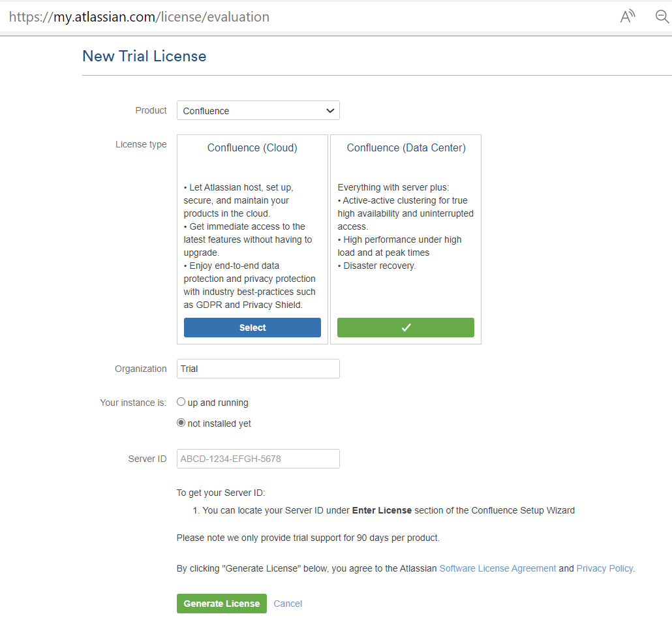
Task: Click the Confluence (Cloud) heading
Action: (252, 148)
